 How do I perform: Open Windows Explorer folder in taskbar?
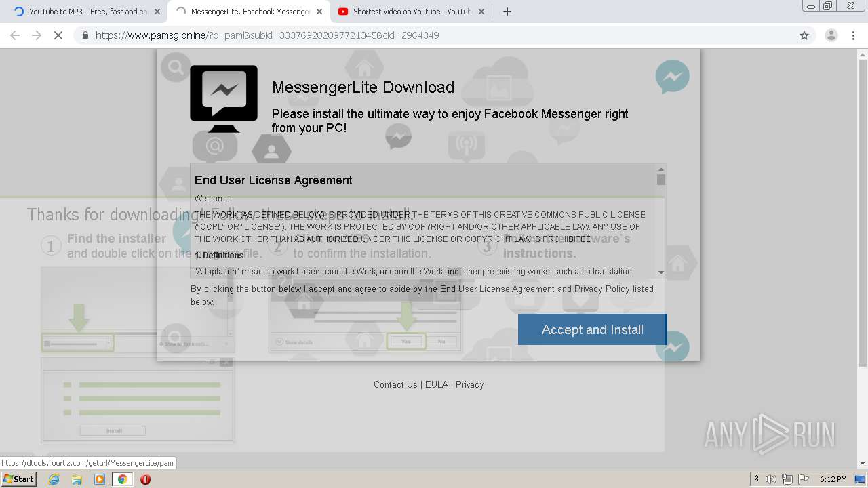[x=77, y=479]
